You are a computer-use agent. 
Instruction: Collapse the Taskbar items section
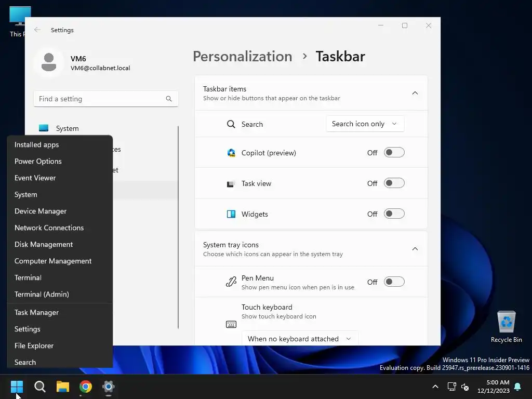[415, 93]
